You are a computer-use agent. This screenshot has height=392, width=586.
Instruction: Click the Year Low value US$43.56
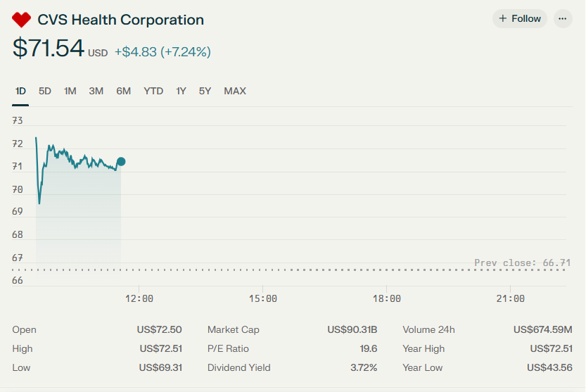point(549,367)
